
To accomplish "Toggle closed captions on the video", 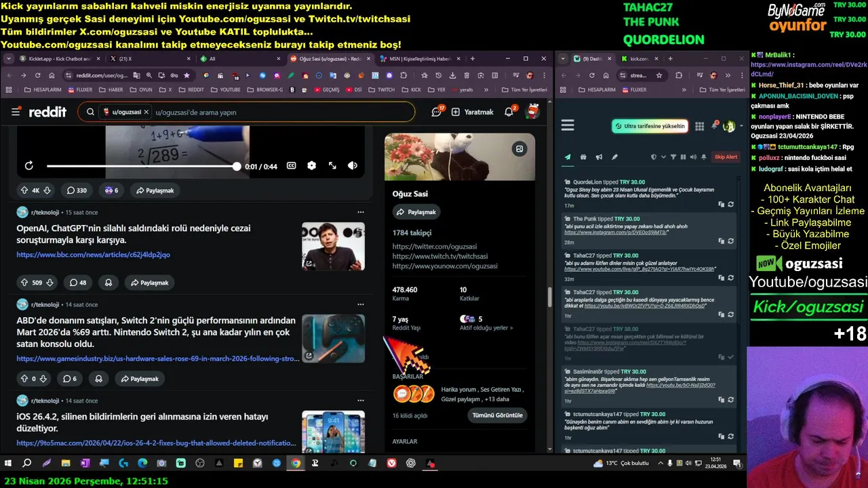I will point(292,165).
